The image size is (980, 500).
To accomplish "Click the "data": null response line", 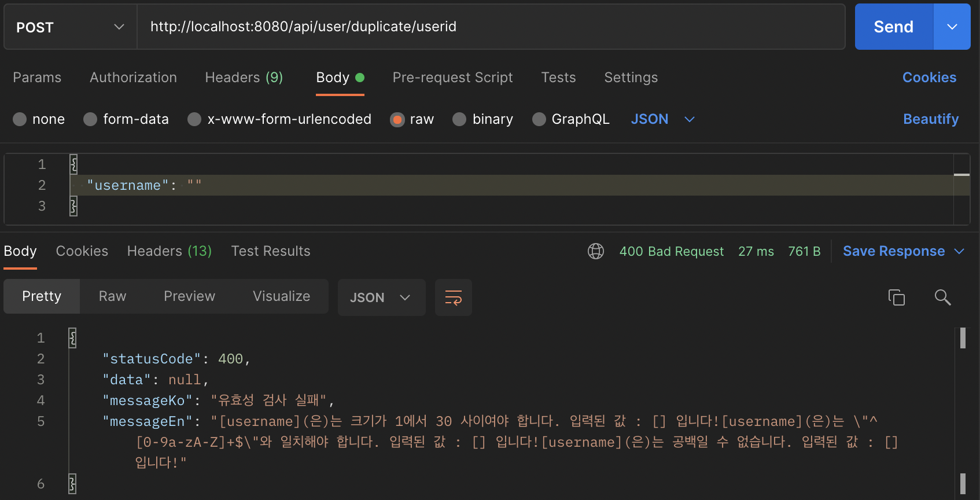I will point(155,380).
